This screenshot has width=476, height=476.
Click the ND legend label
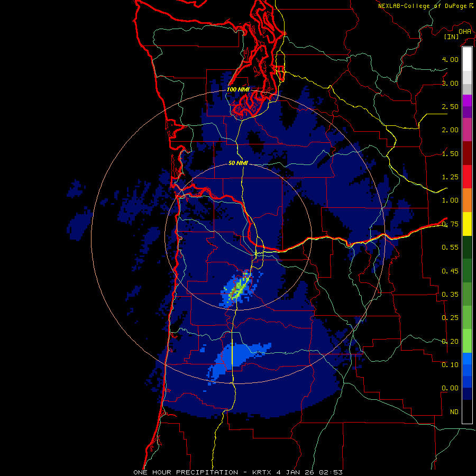[454, 412]
